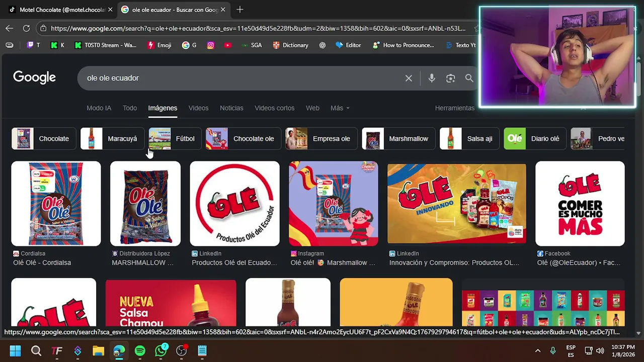The image size is (644, 362).
Task: Open the SGA bookmark
Action: (251, 45)
